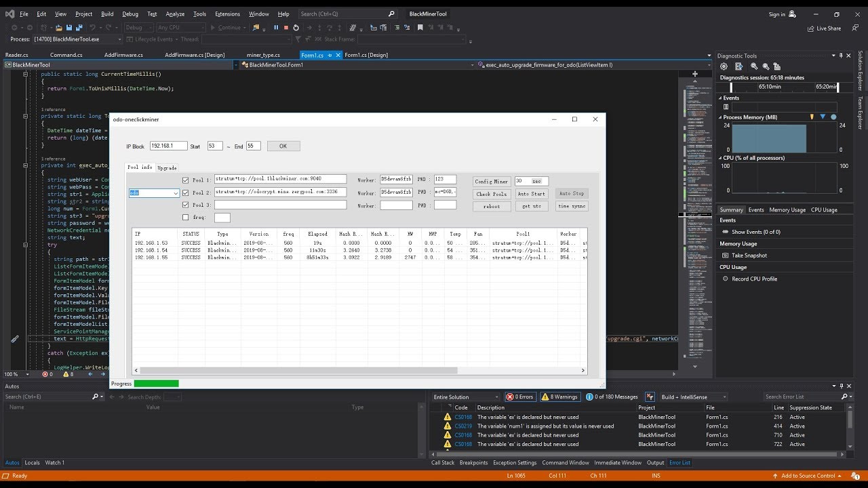Click the Live Share icon
868x488 pixels.
click(x=812, y=28)
